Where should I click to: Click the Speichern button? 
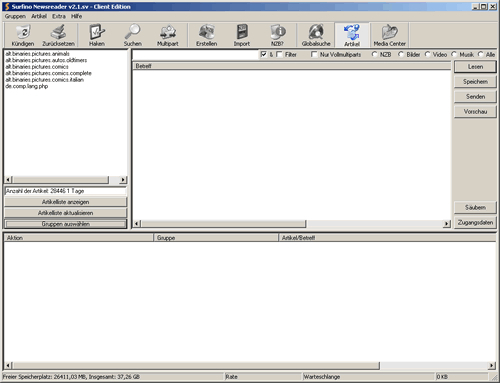tap(475, 82)
